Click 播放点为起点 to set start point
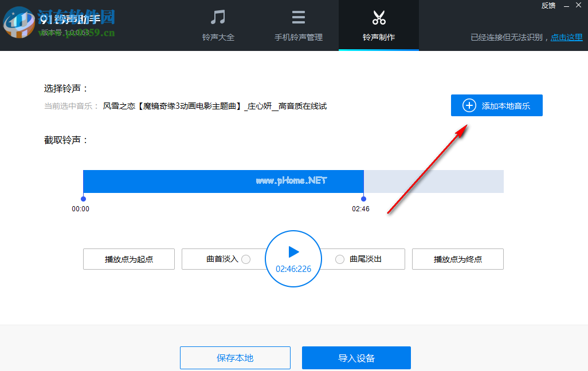The image size is (588, 371). coord(128,259)
